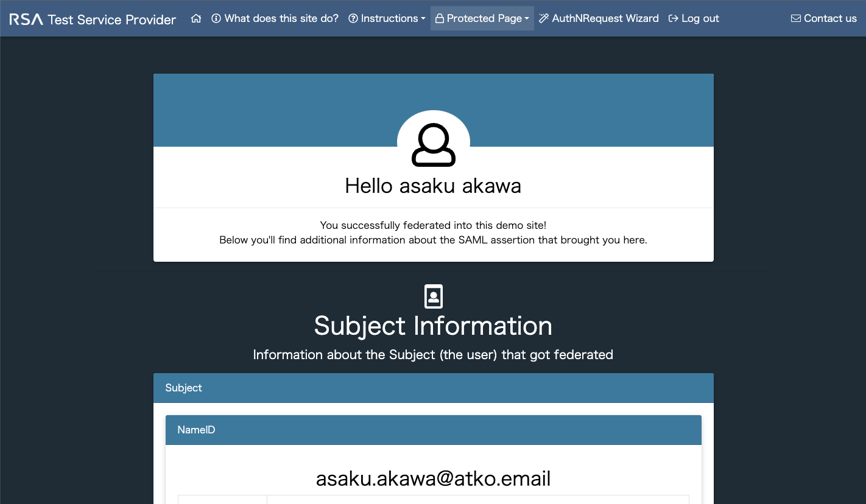Open the "What does this site do?" page

(x=281, y=18)
